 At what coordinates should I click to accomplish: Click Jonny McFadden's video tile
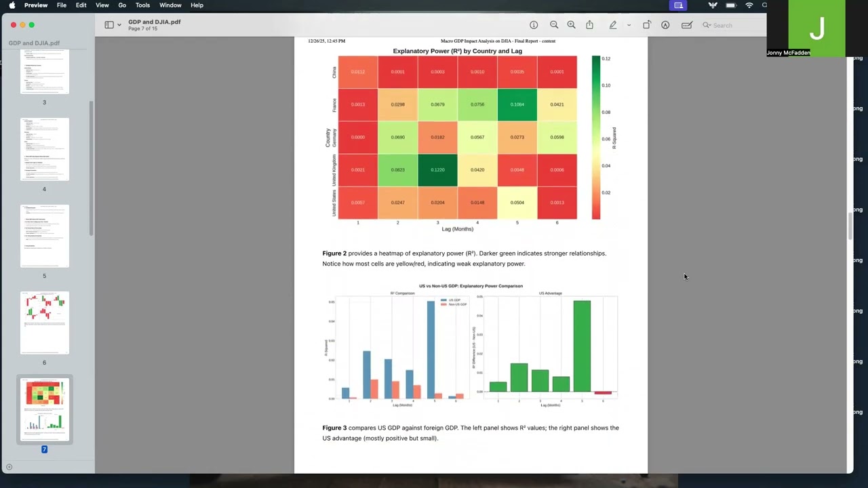(816, 28)
